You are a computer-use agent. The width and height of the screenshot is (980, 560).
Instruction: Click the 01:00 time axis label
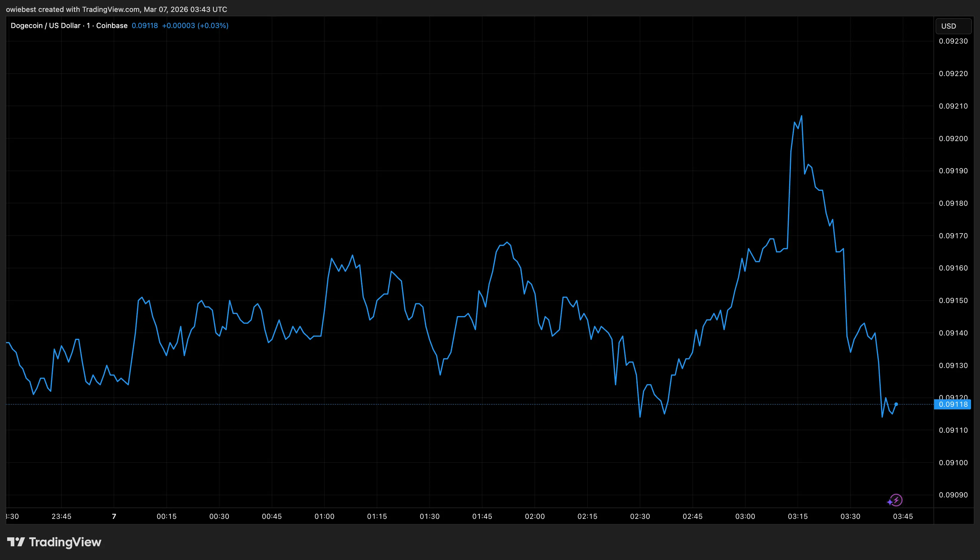pyautogui.click(x=324, y=516)
